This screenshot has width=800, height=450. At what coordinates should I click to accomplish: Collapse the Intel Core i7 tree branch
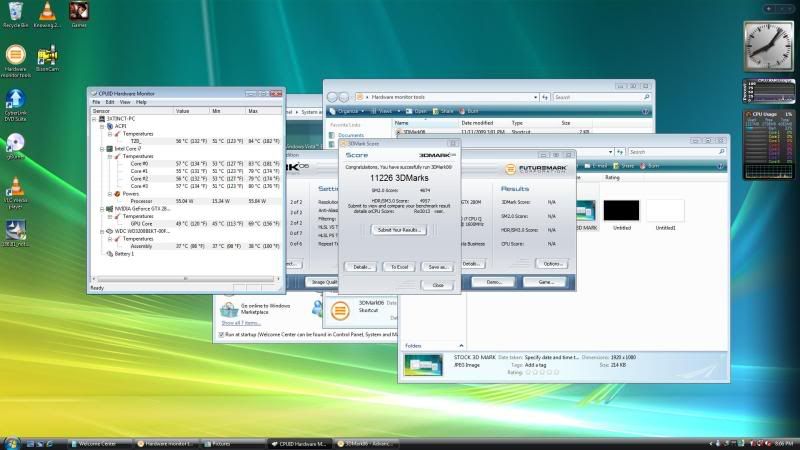tap(102, 148)
